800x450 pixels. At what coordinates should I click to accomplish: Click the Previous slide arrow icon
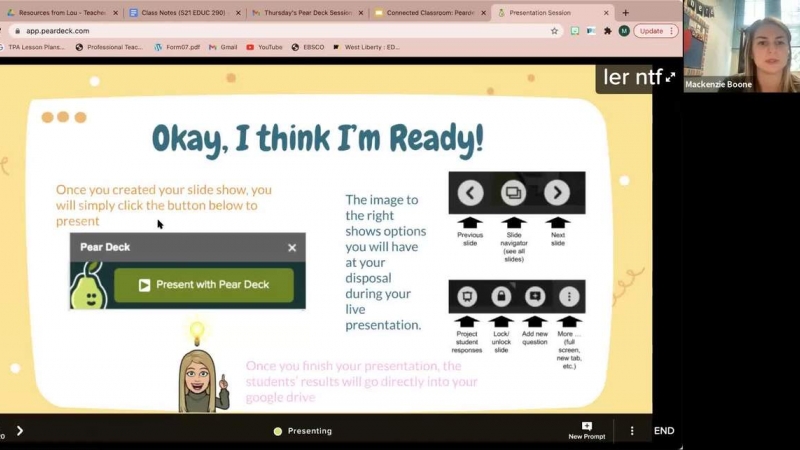[470, 193]
